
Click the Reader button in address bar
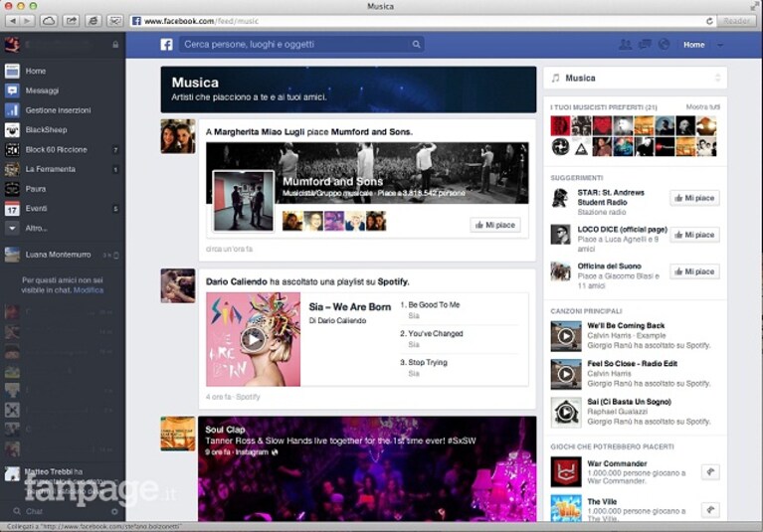[737, 21]
